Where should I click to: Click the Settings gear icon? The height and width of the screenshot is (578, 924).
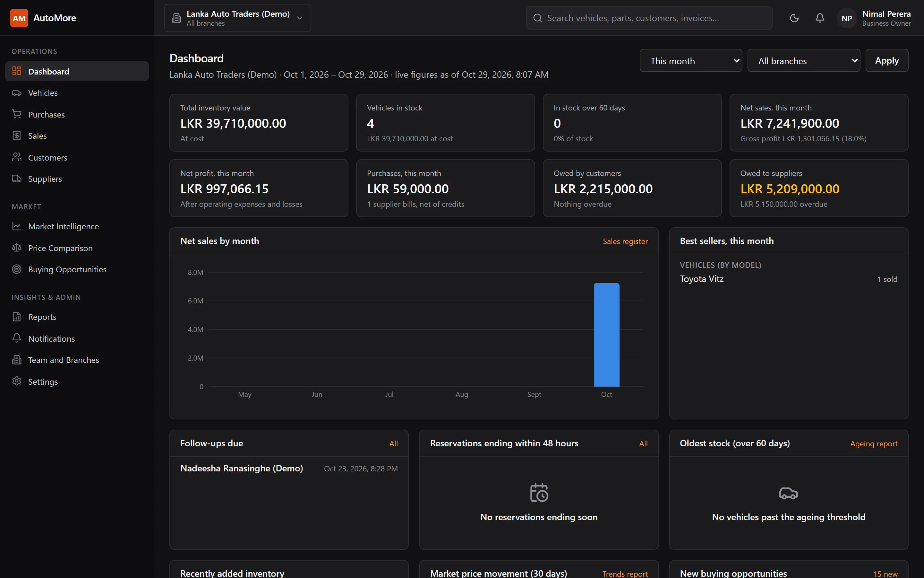pyautogui.click(x=16, y=381)
